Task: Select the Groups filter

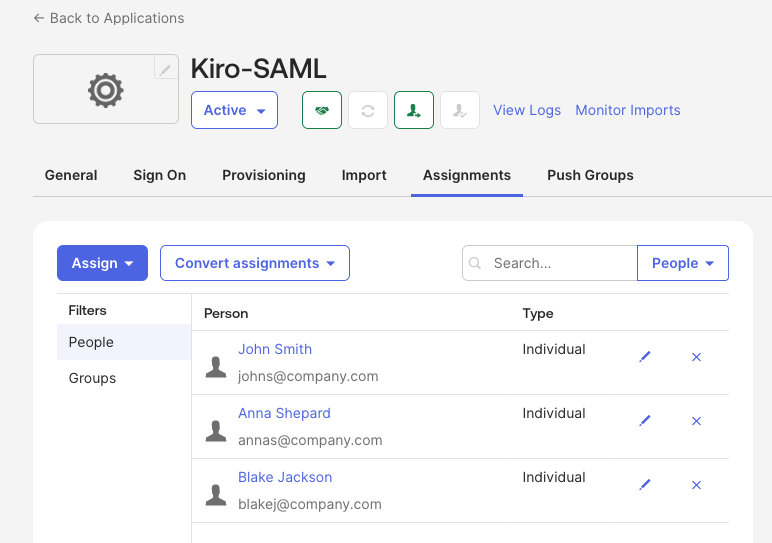Action: tap(92, 378)
